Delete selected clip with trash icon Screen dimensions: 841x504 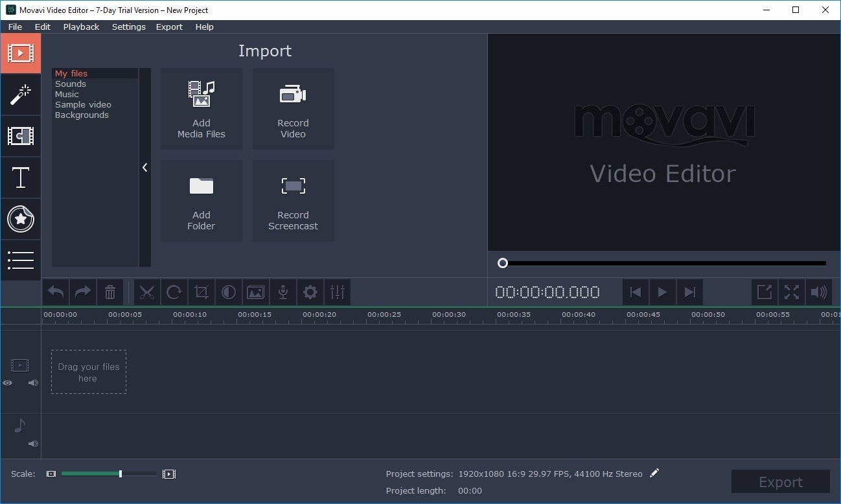click(110, 293)
